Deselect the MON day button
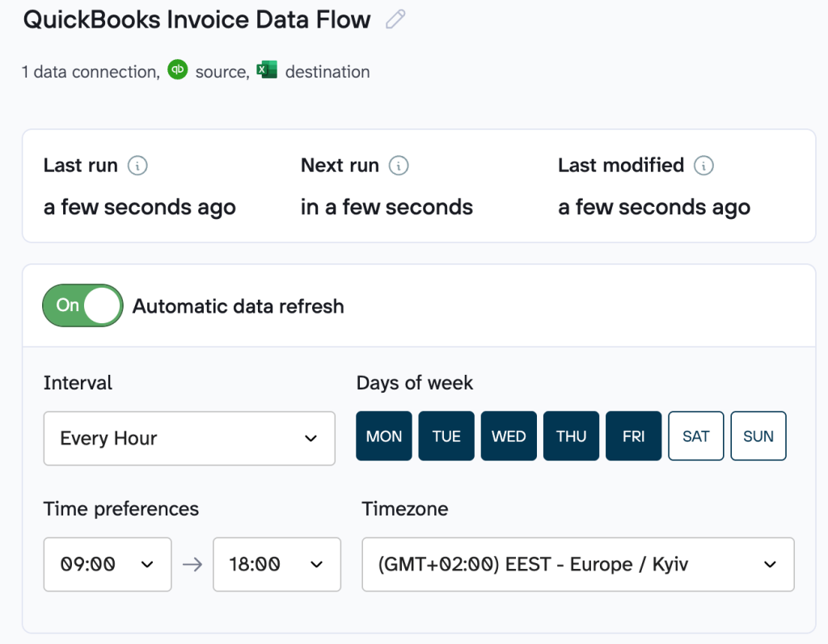Screen dimensions: 828x644 tap(384, 436)
